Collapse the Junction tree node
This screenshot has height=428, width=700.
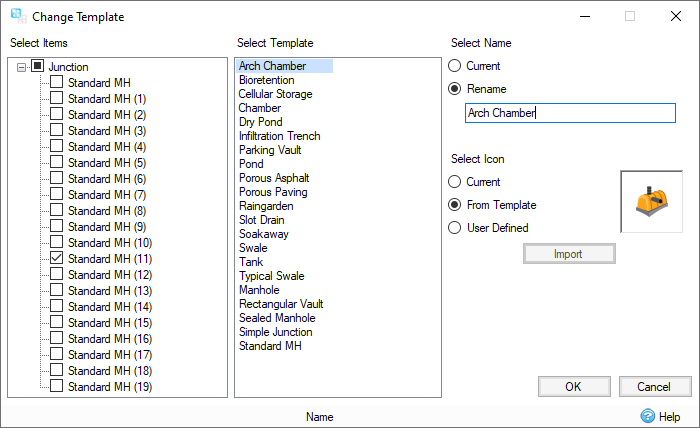tap(22, 67)
